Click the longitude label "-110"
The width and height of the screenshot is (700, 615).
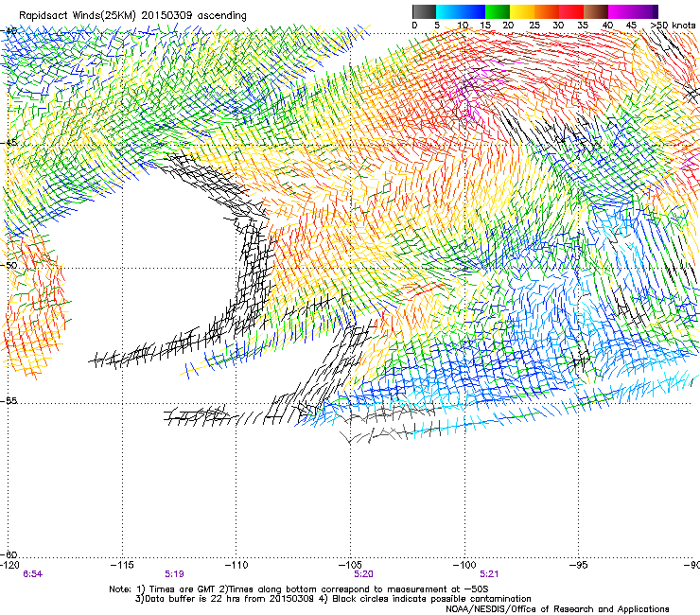pos(236,565)
